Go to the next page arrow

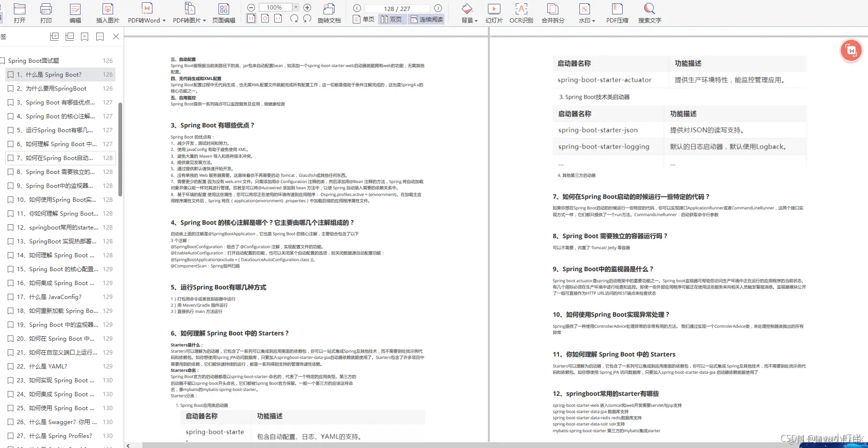[438, 8]
